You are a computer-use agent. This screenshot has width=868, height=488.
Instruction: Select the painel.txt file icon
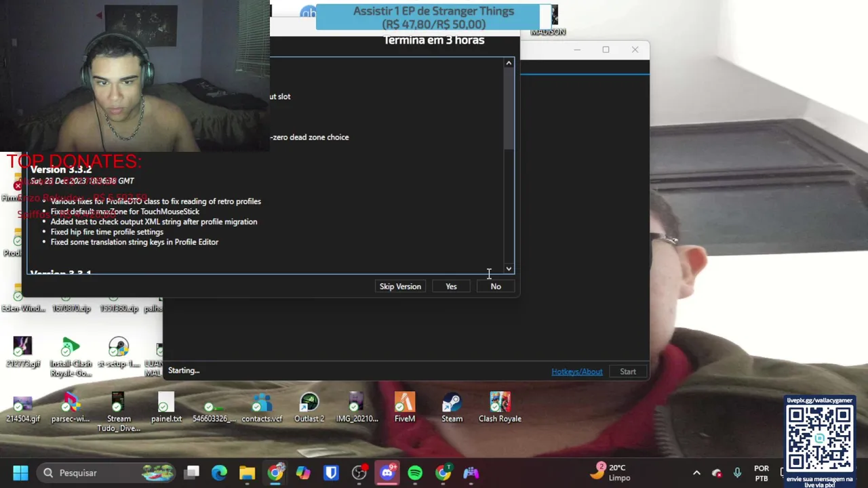tap(166, 407)
